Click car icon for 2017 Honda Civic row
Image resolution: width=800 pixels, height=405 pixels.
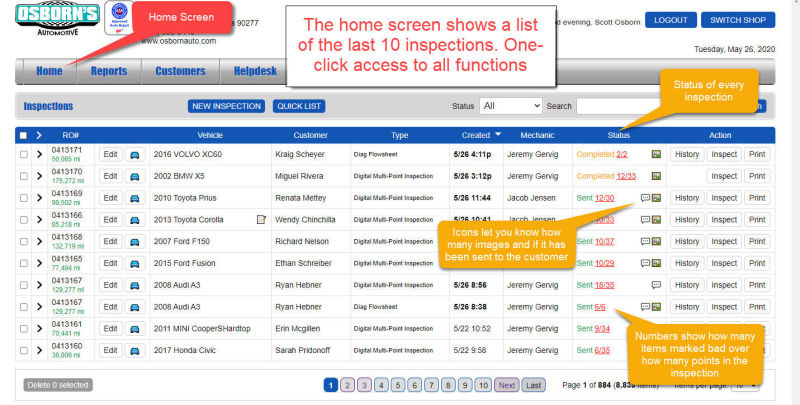tap(135, 351)
